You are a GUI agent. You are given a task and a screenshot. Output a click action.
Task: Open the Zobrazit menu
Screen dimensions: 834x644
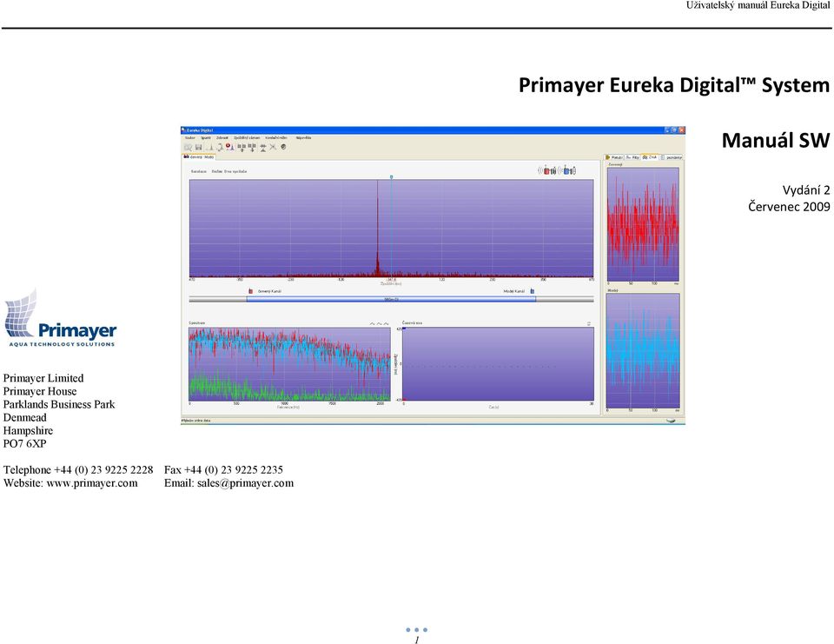point(222,138)
